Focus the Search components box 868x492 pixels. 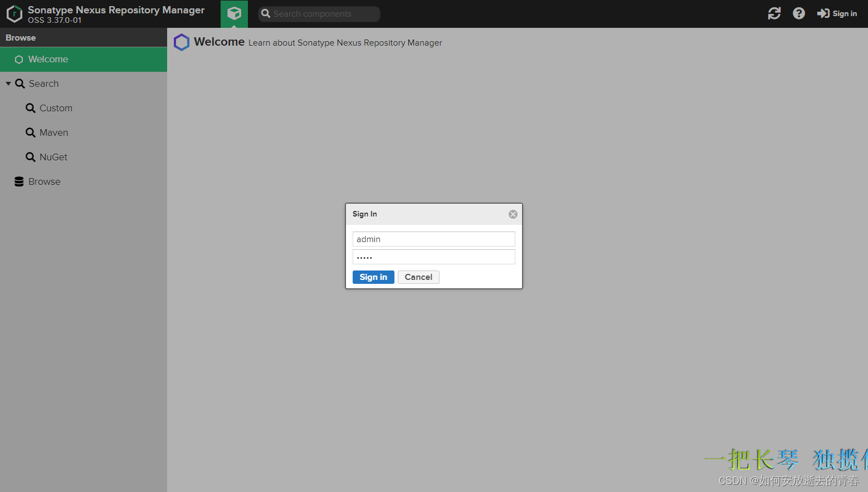[x=319, y=14]
